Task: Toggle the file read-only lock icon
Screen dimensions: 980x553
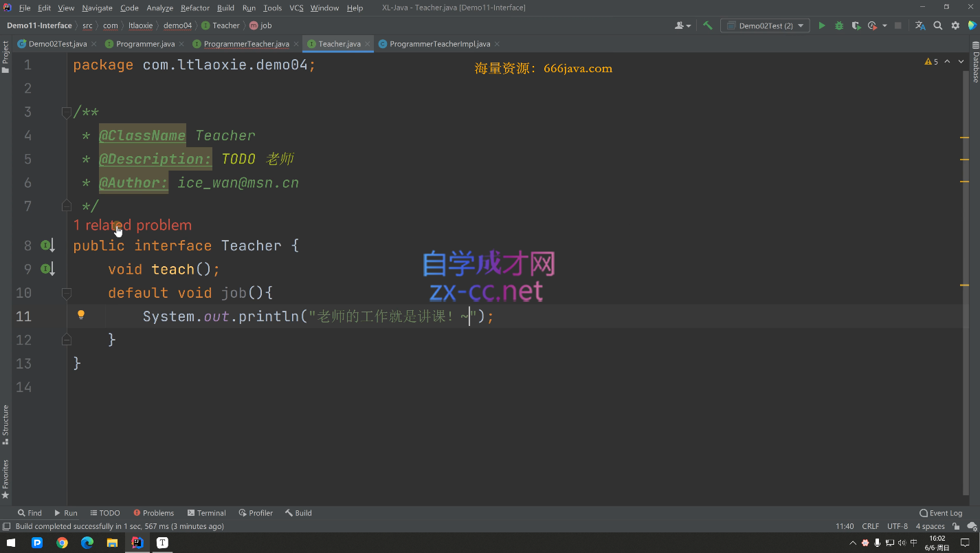Action: (x=956, y=526)
